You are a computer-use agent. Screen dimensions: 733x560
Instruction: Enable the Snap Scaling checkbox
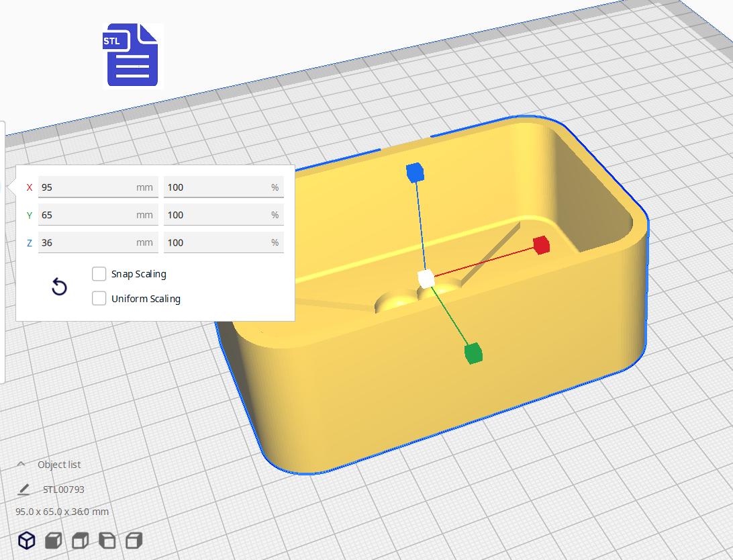click(x=99, y=274)
